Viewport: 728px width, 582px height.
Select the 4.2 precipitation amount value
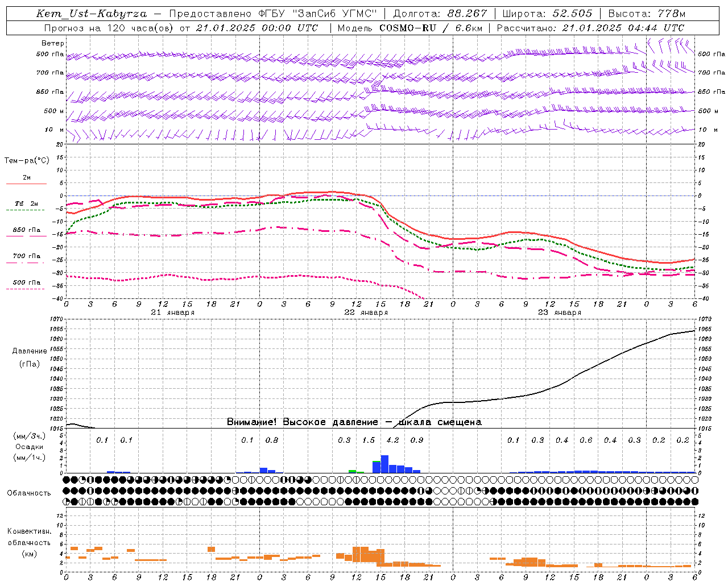(x=392, y=440)
